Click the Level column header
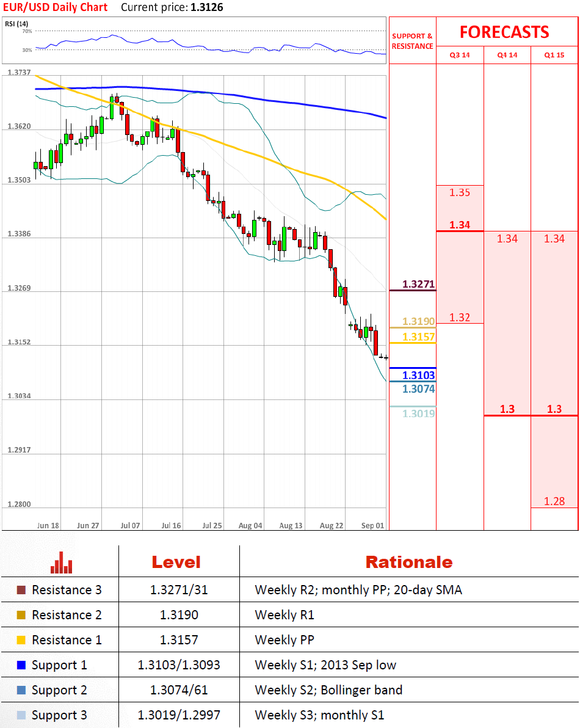Viewport: 580px width, 728px height. 176,562
